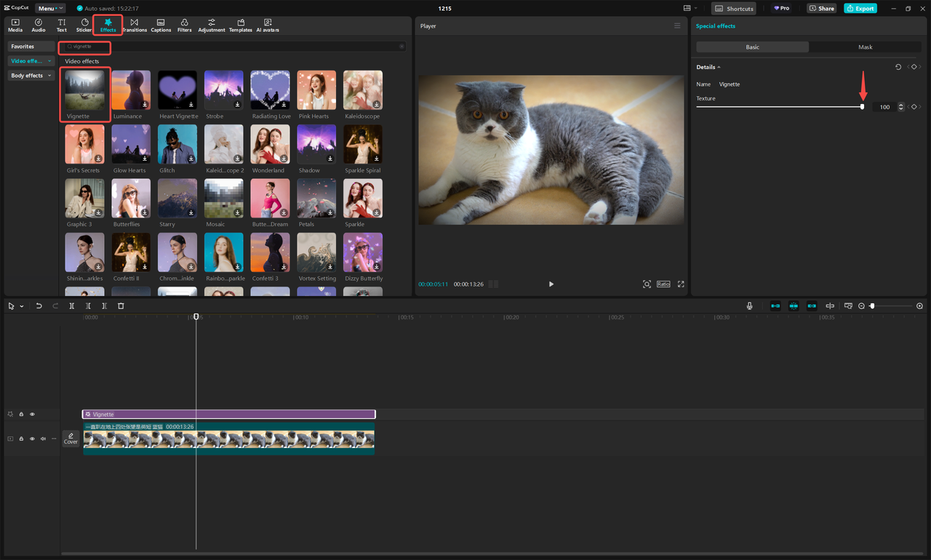
Task: Toggle visibility of the video track
Action: 31,438
